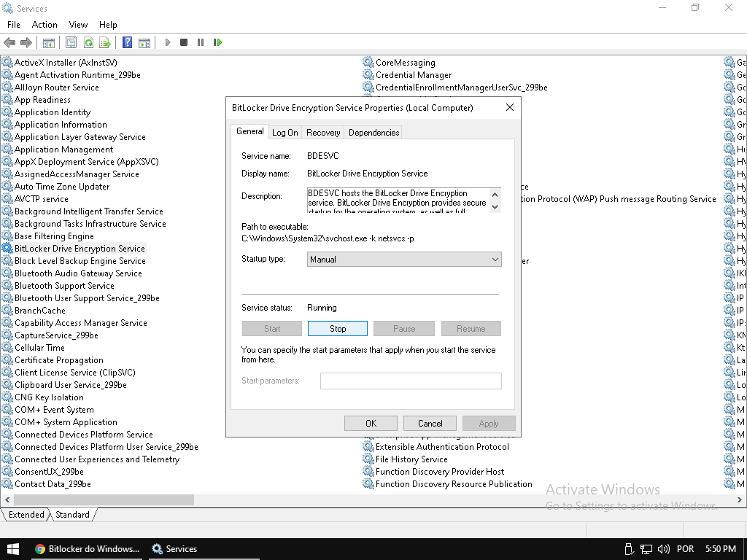Select the BitLocker Drive Encryption Service list row
The image size is (747, 560).
click(74, 249)
